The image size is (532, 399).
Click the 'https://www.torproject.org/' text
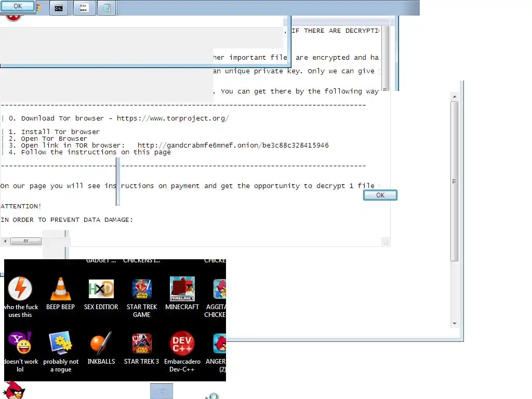click(x=172, y=118)
